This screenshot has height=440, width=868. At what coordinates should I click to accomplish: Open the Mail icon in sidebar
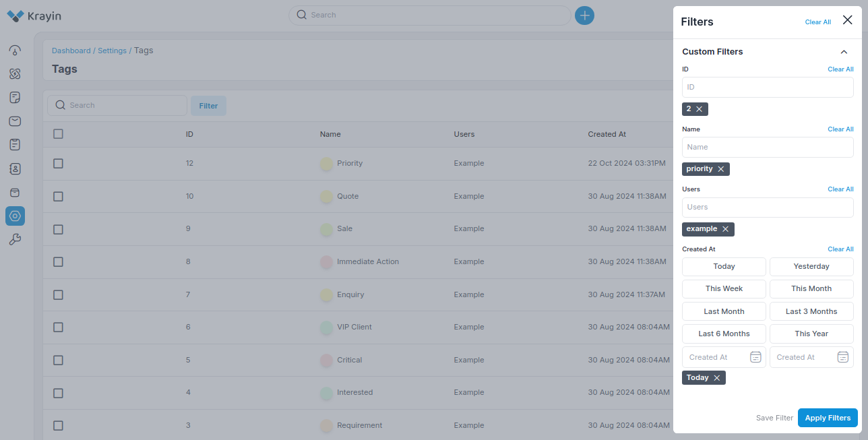15,121
